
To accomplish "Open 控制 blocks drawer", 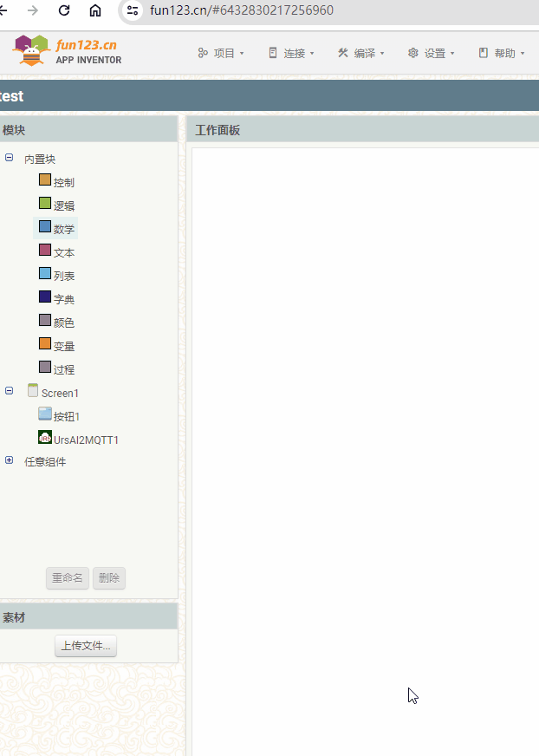I will (63, 182).
